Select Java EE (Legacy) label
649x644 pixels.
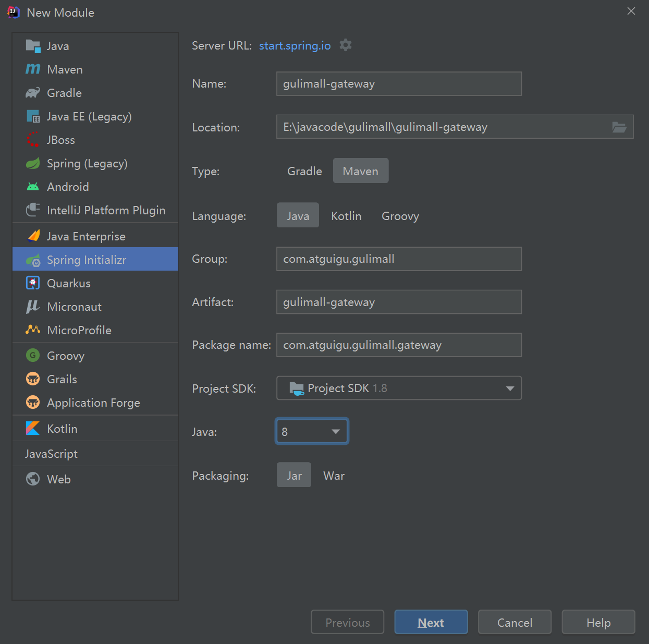(x=89, y=116)
